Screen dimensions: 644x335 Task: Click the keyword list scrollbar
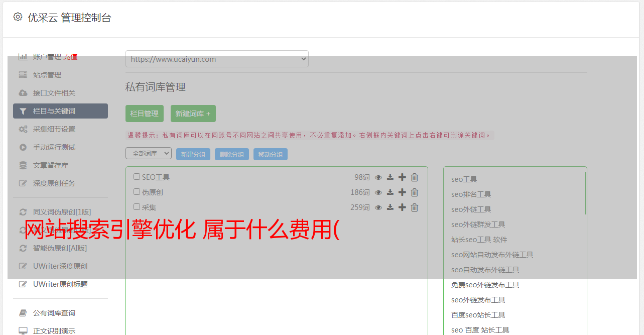[x=585, y=193]
